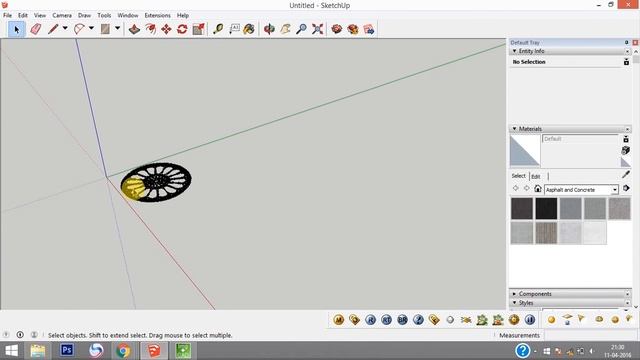Open Photoshop from the taskbar

[x=67, y=351]
